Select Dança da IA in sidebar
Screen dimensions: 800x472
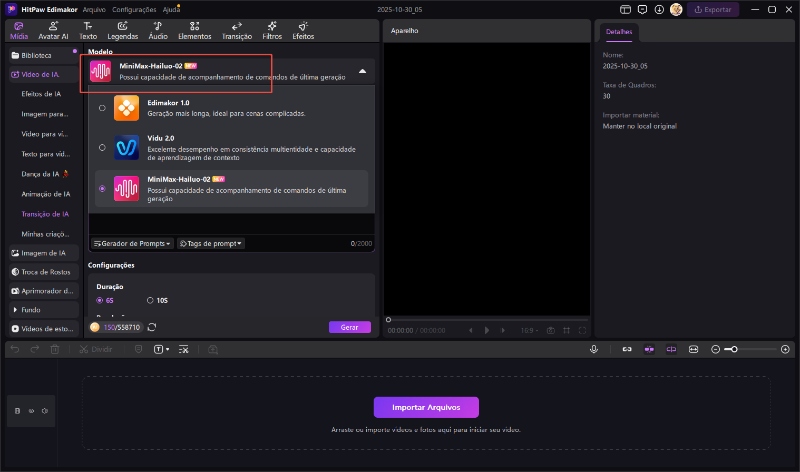coord(45,174)
